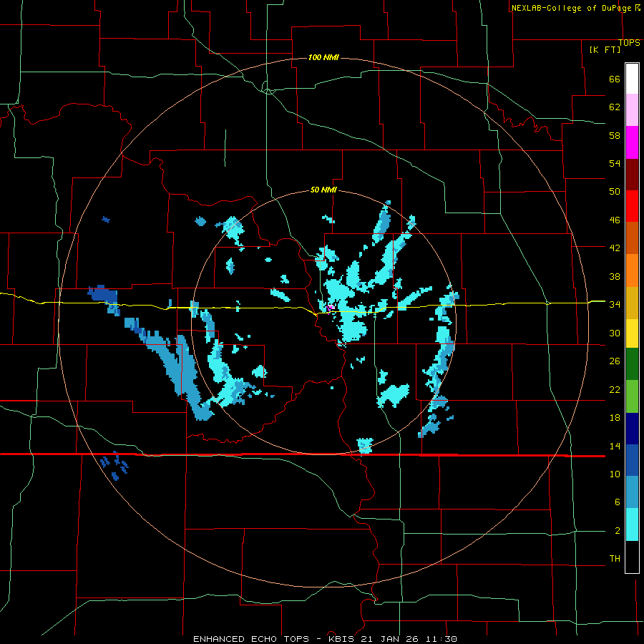This screenshot has width=644, height=644.
Task: Click the orange 42 kft legend swatch
Action: pos(632,270)
